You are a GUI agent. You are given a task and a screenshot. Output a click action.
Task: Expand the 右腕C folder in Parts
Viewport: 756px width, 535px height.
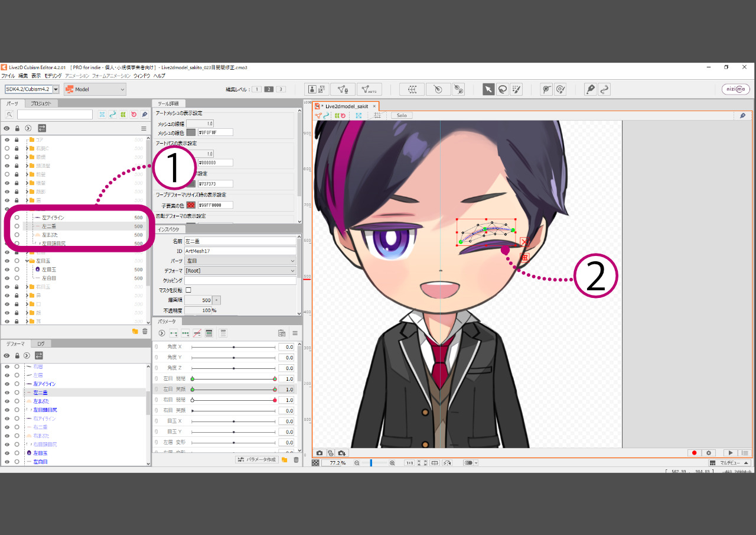click(27, 148)
